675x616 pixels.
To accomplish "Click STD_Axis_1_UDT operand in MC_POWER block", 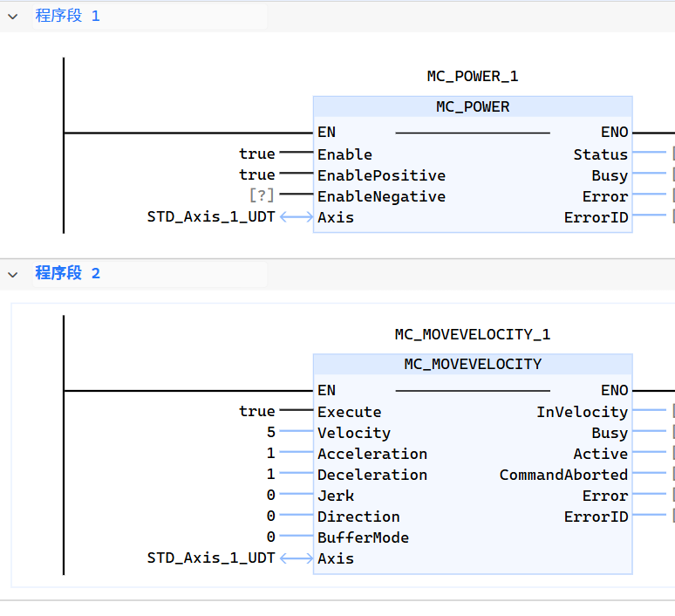I will point(210,217).
